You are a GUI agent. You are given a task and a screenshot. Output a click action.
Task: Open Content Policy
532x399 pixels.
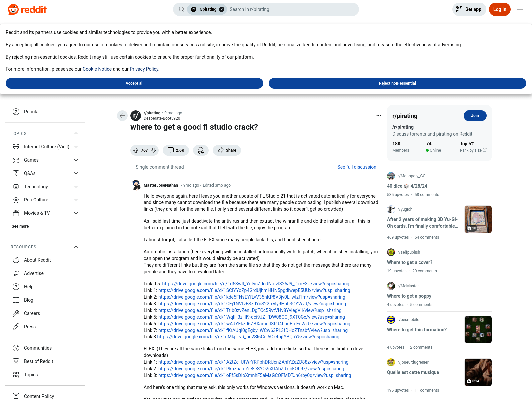click(x=45, y=396)
